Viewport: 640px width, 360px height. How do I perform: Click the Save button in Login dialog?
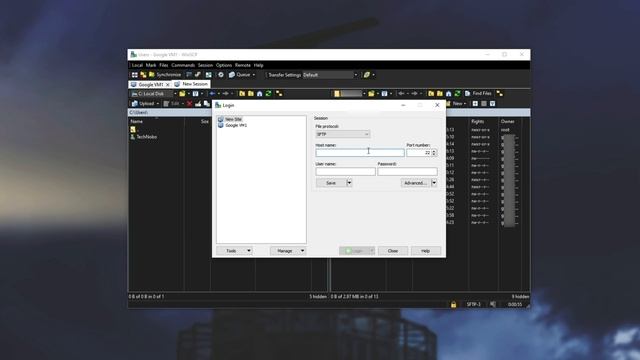click(331, 183)
